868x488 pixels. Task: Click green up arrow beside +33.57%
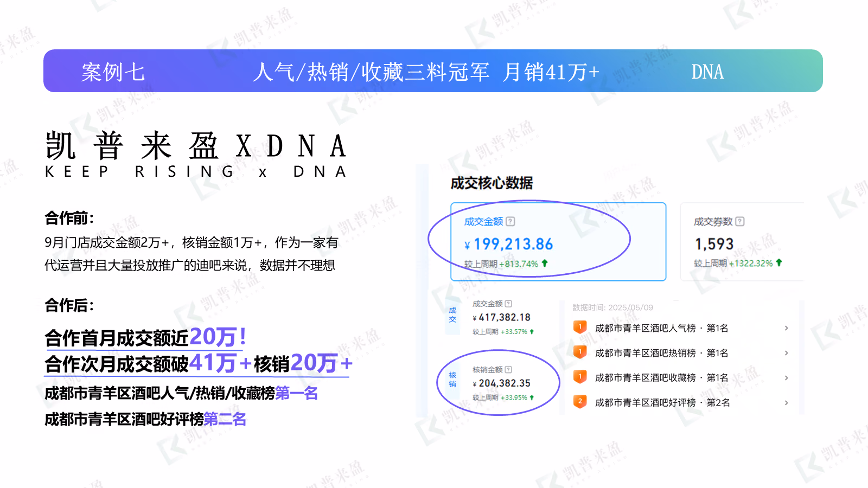click(x=532, y=331)
